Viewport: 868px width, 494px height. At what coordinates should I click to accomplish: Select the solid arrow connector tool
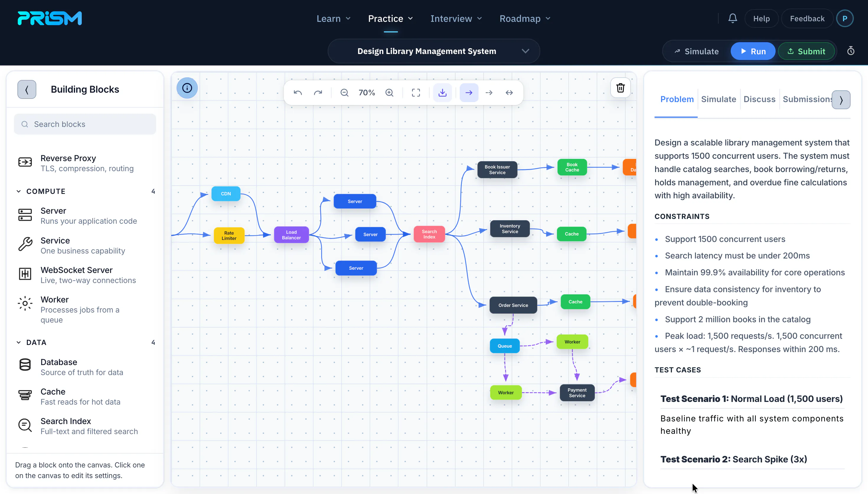469,93
